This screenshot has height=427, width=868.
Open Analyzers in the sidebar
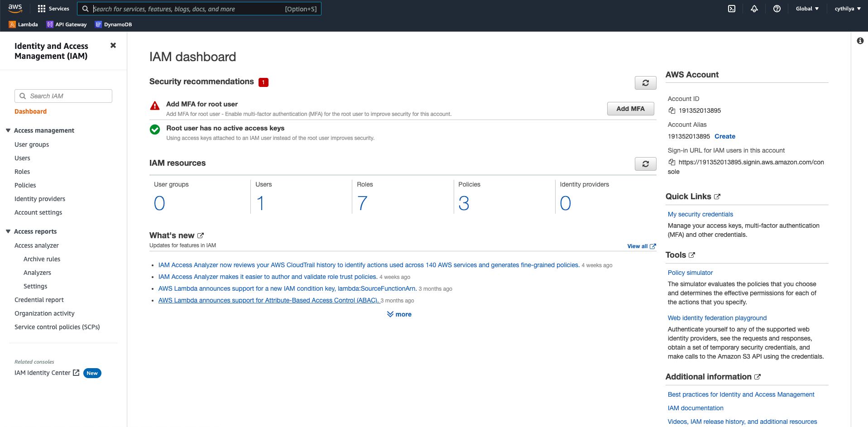pos(37,273)
